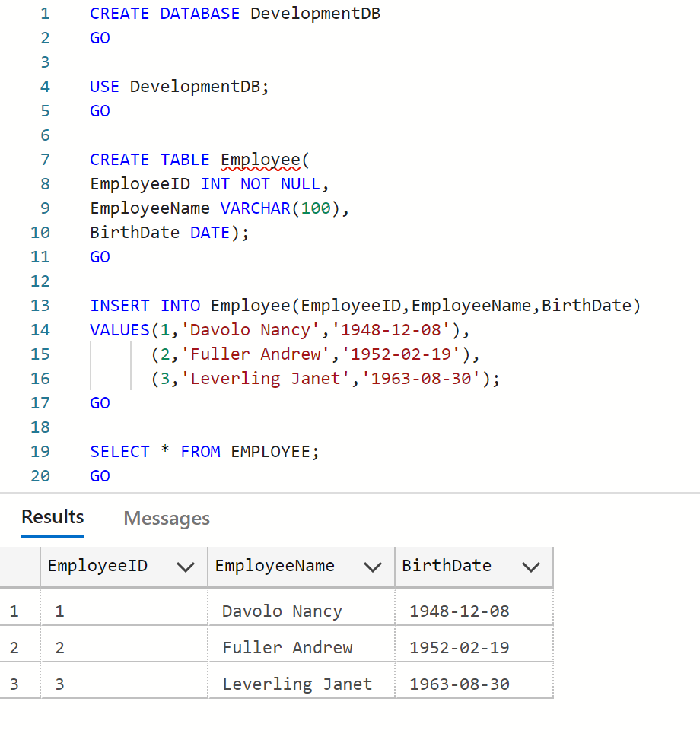Expand the EmployeeName column dropdown chevron

[373, 567]
